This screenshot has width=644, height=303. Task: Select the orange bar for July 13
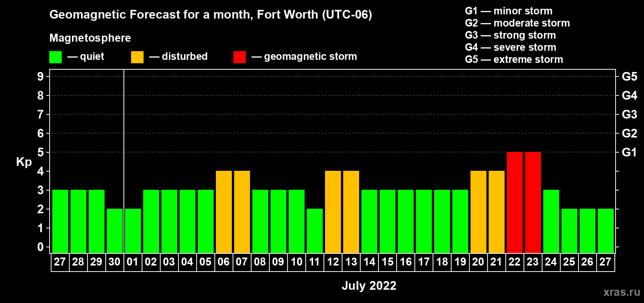coord(351,212)
